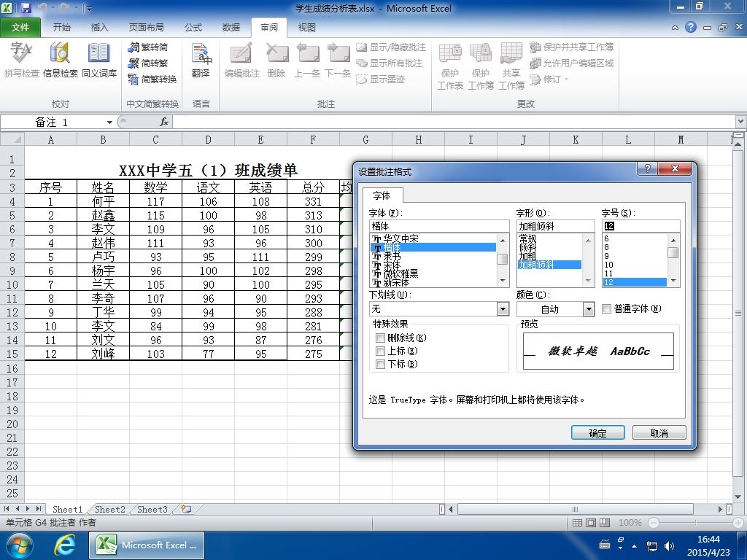
Task: Click the save icon in the quick access toolbar
Action: (26, 8)
